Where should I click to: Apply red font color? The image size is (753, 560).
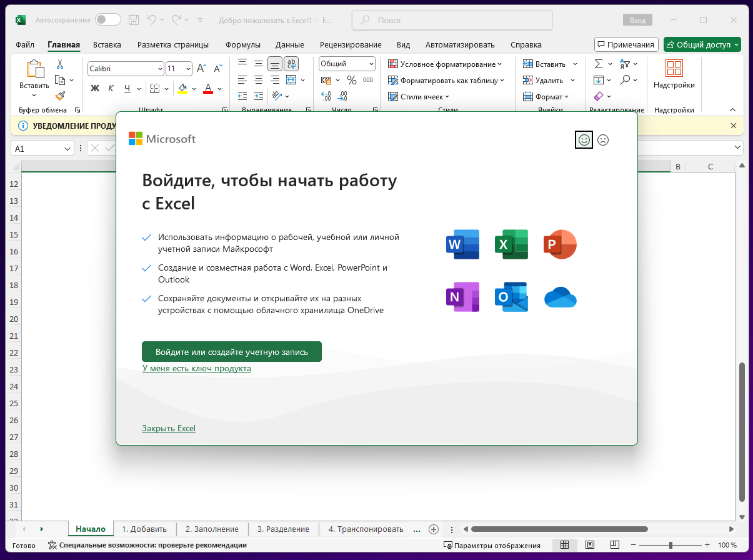(x=208, y=88)
